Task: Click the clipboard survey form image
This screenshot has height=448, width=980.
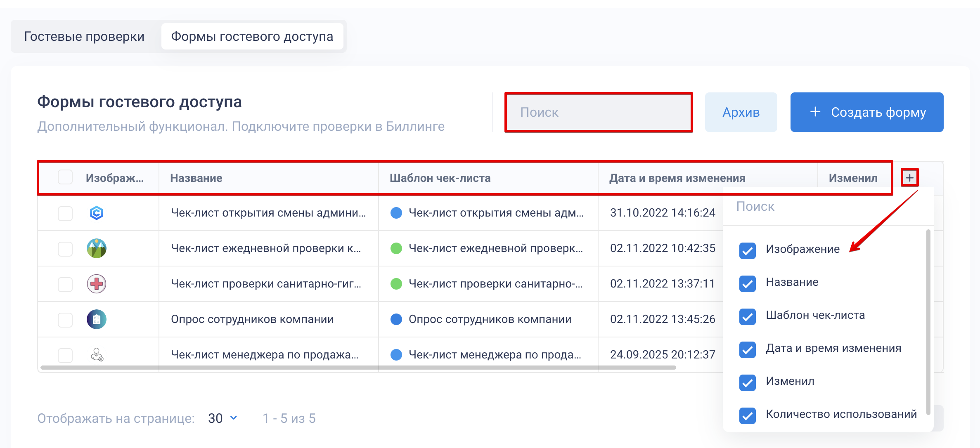Action: coord(97,319)
